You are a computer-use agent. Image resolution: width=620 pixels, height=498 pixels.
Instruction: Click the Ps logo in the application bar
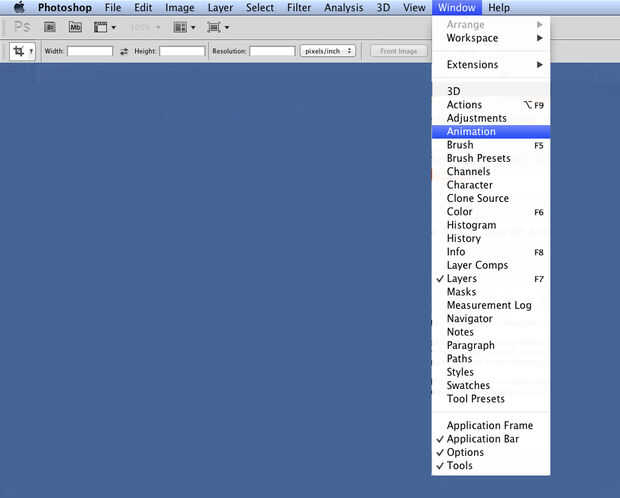(x=22, y=27)
